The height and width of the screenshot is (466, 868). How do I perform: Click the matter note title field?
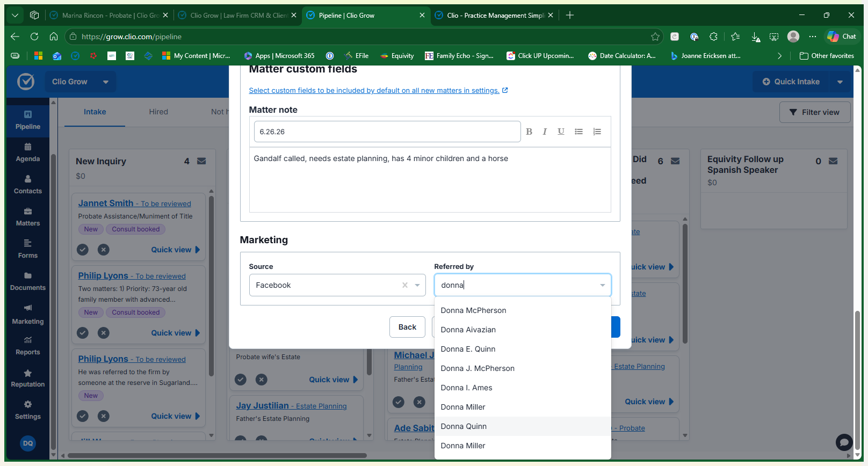pyautogui.click(x=387, y=132)
